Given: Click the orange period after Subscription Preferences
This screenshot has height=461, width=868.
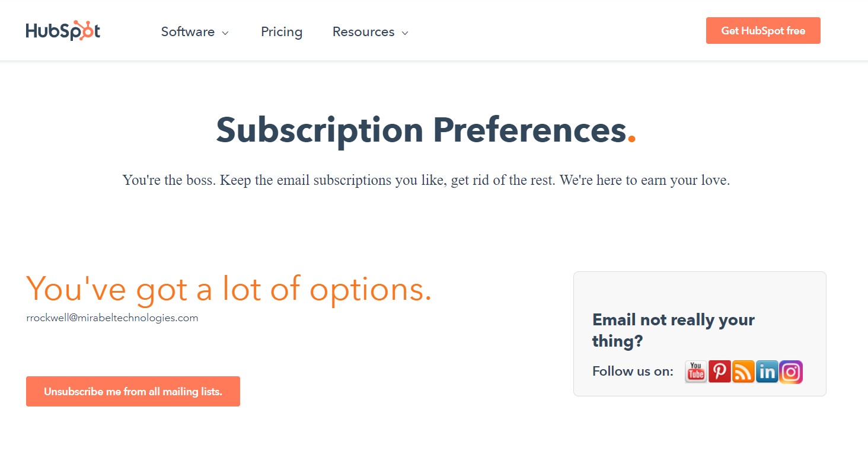Looking at the screenshot, I should (632, 139).
